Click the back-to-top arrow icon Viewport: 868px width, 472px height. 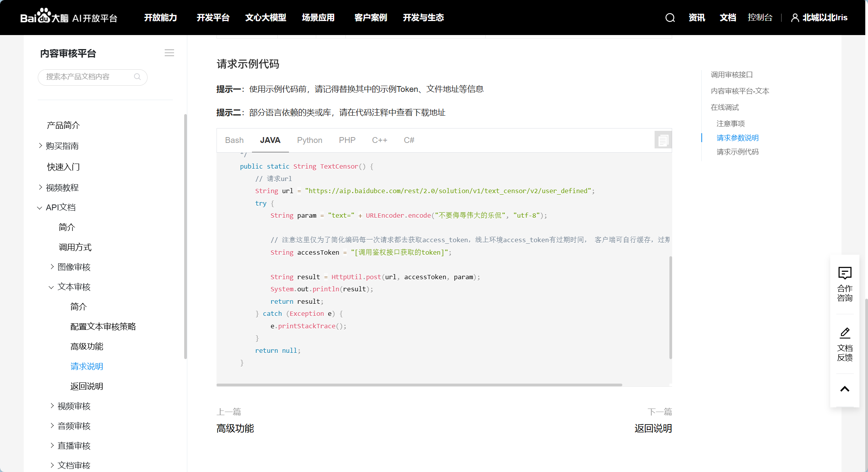[x=845, y=389]
